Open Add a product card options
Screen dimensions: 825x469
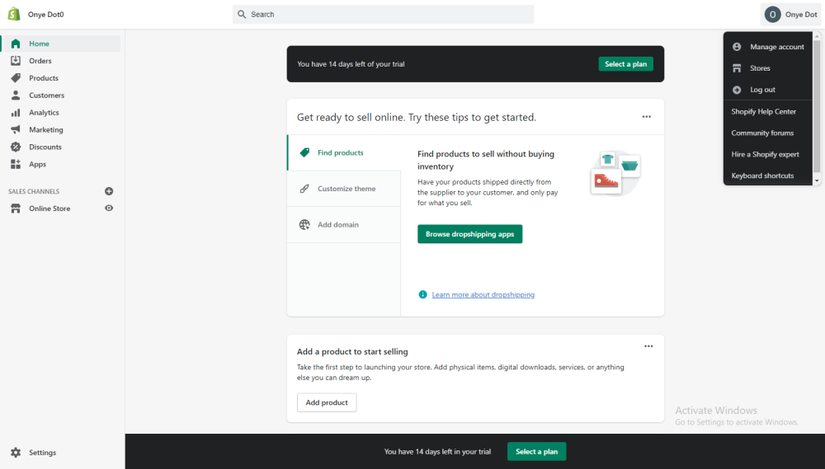649,346
